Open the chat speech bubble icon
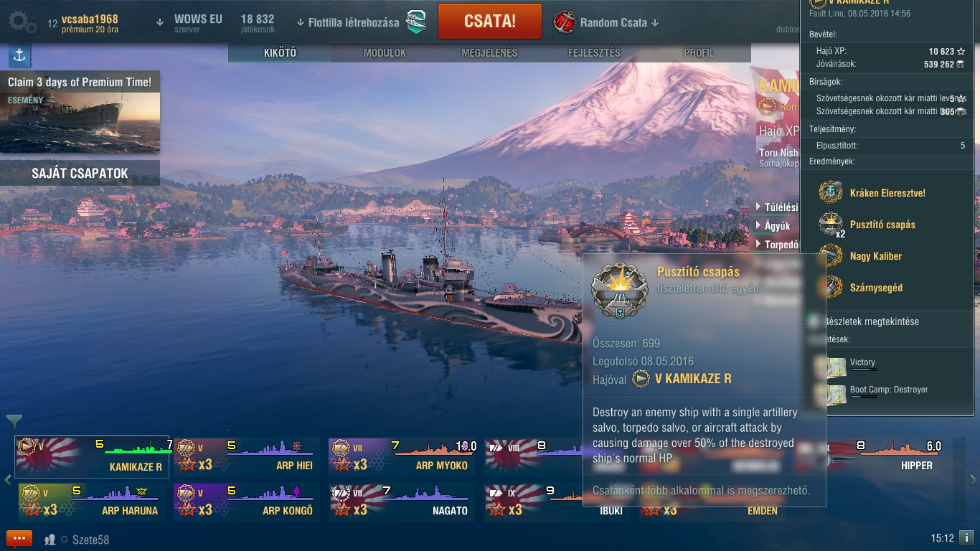Image resolution: width=980 pixels, height=551 pixels. pyautogui.click(x=19, y=539)
